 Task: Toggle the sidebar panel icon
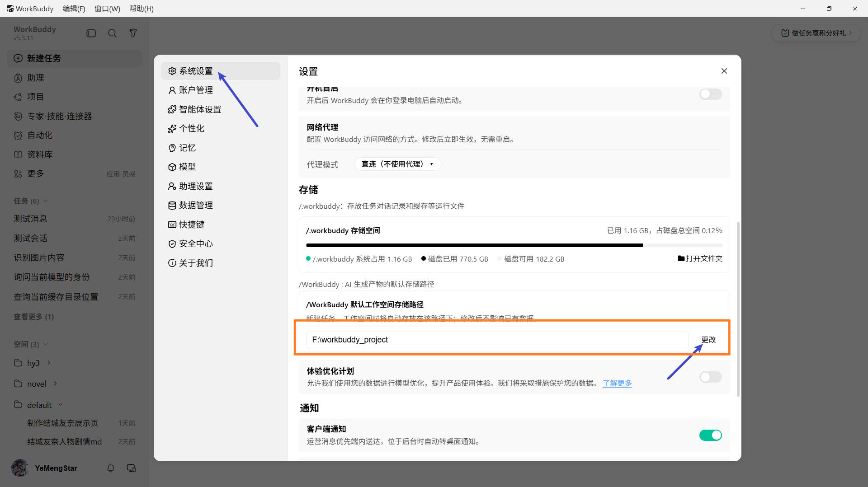(x=91, y=33)
